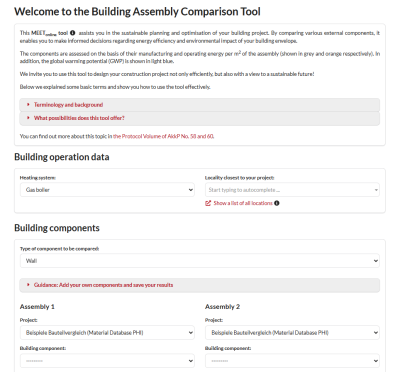The height and width of the screenshot is (372, 400).
Task: Click the red triangle beside Guidance: Add your own components
Action: (28, 285)
